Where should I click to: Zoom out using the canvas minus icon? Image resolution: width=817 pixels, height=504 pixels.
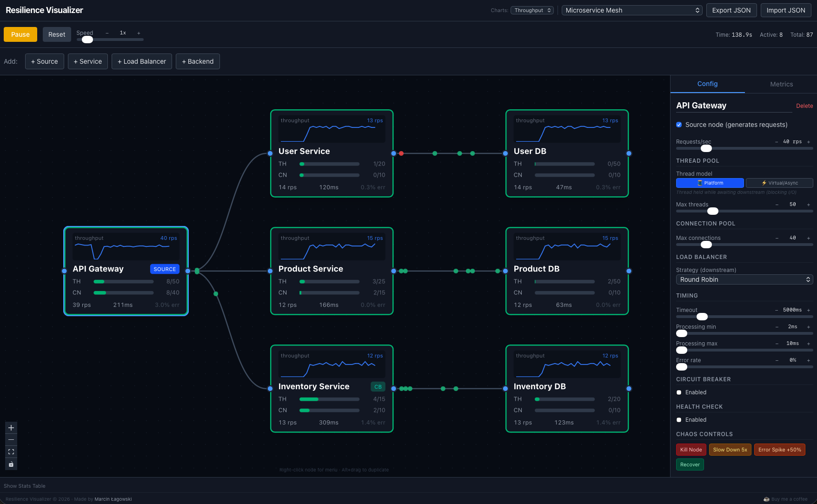[x=11, y=439]
